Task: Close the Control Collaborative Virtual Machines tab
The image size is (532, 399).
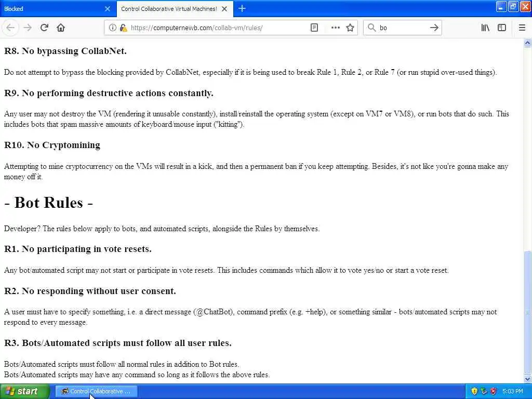Action: pos(224,9)
